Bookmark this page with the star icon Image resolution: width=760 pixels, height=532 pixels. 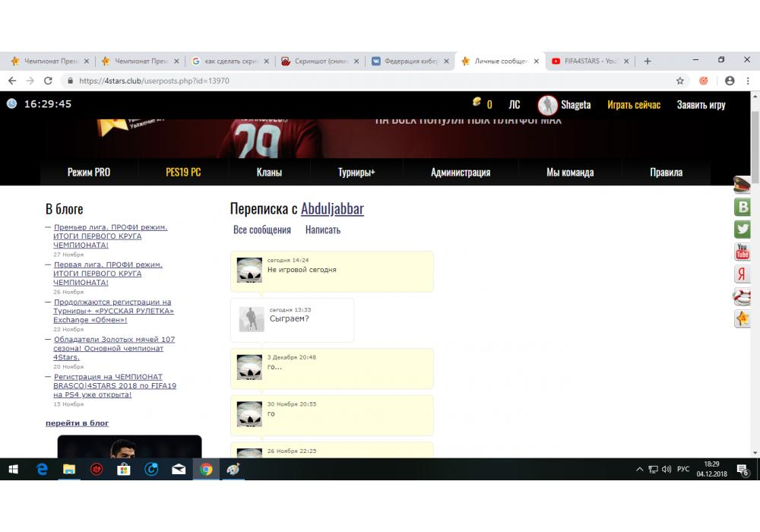(x=680, y=81)
